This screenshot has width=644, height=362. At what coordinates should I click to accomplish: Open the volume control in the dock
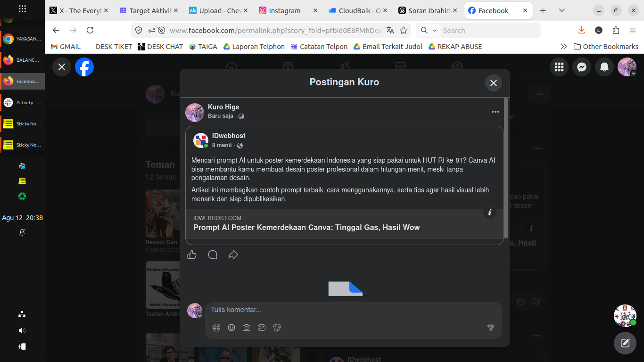(22, 330)
